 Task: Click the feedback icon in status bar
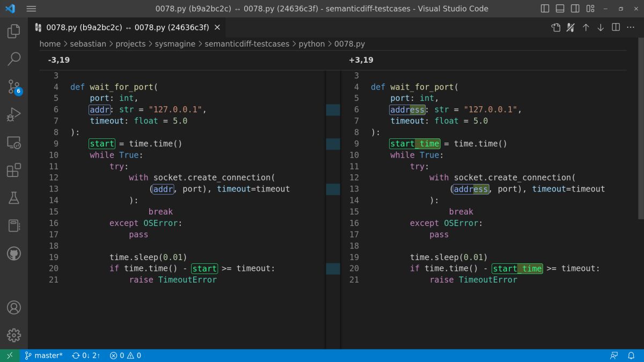point(614,356)
